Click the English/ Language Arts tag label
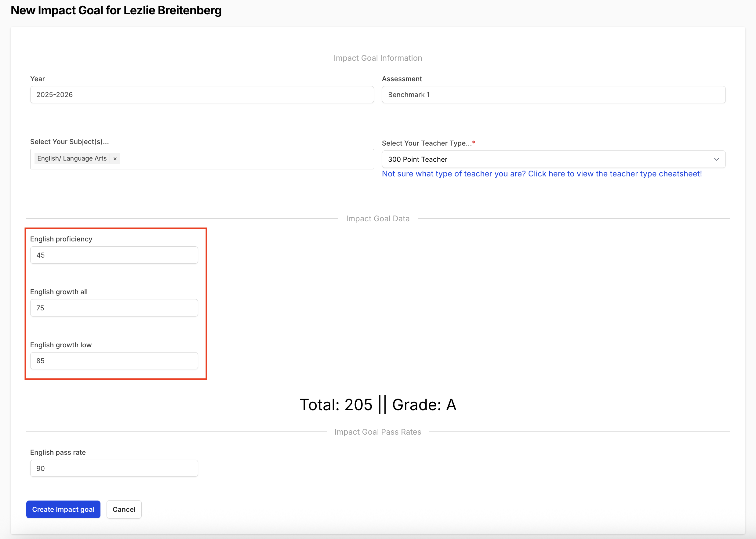This screenshot has height=539, width=756. pos(72,159)
